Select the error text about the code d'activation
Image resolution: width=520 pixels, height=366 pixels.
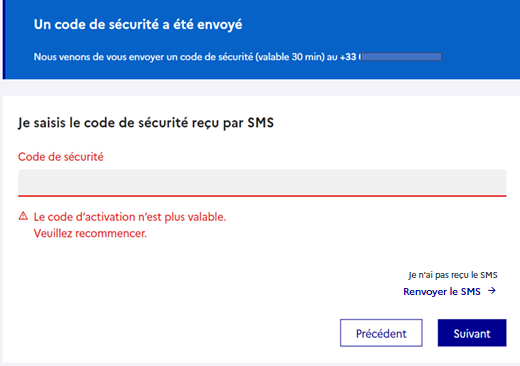[x=130, y=217]
